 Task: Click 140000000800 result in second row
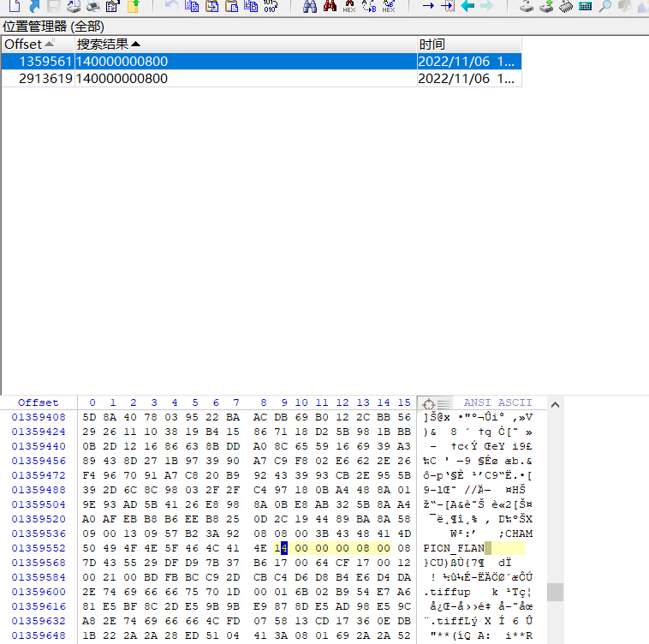(x=122, y=78)
